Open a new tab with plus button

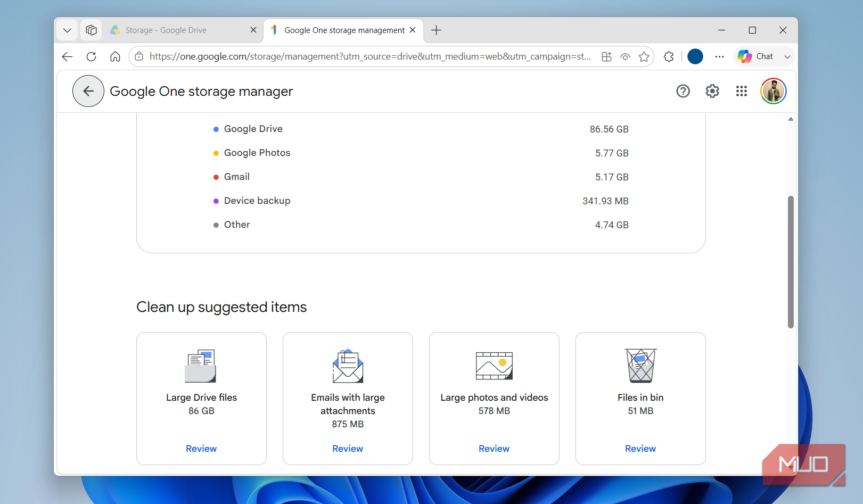(x=436, y=30)
